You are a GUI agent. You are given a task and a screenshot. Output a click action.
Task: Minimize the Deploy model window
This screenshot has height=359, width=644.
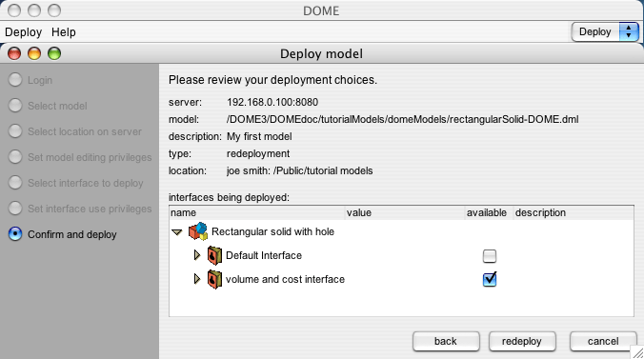[34, 53]
